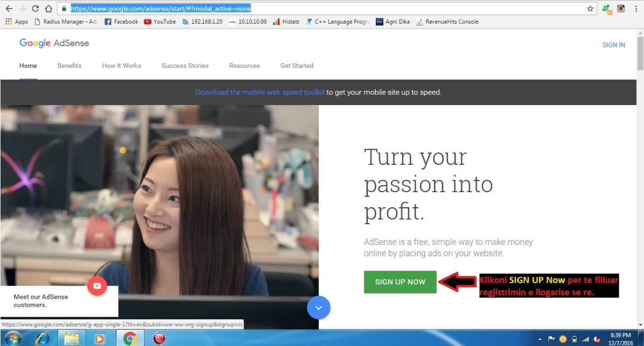Open the 10.10.10.99 bookmark
The image size is (644, 346).
[248, 22]
